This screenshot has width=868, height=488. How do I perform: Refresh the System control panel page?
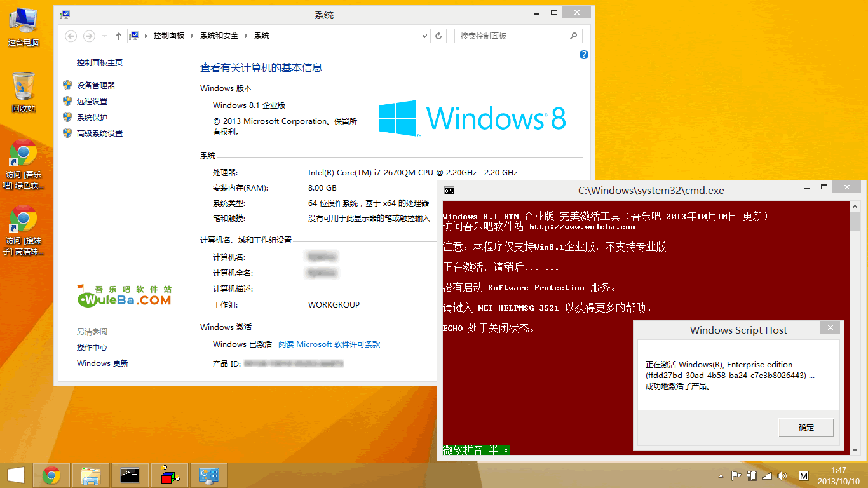[x=438, y=36]
